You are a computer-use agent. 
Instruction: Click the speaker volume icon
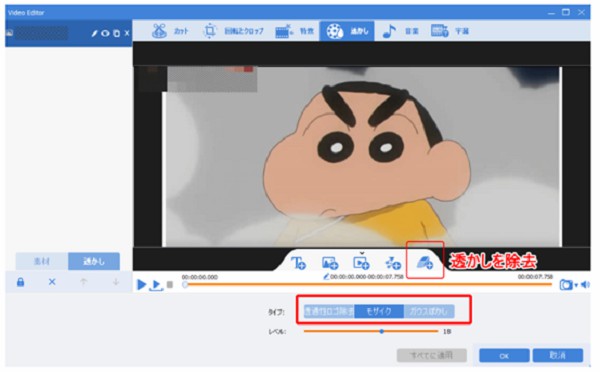585,285
